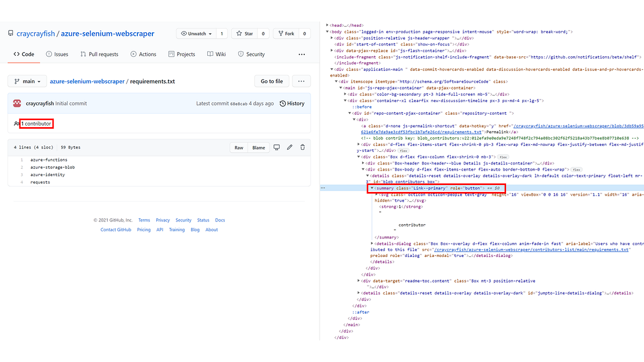
Task: View the file in Raw mode
Action: (x=238, y=147)
